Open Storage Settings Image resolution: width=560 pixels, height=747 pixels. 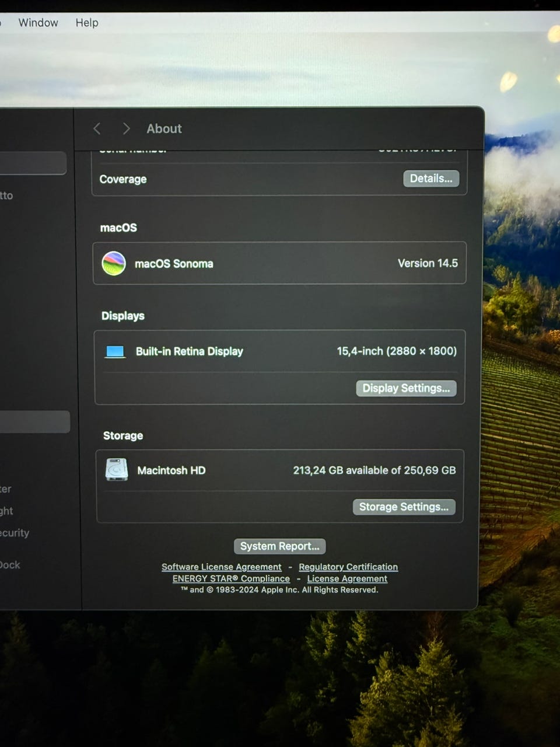pyautogui.click(x=404, y=507)
